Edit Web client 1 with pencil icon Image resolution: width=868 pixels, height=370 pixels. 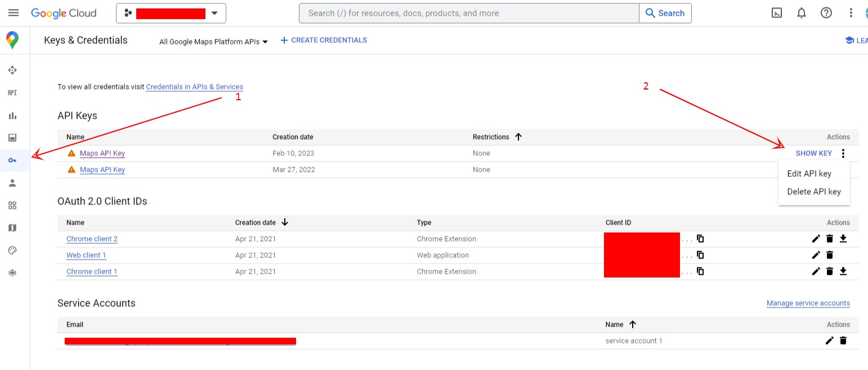coord(816,255)
